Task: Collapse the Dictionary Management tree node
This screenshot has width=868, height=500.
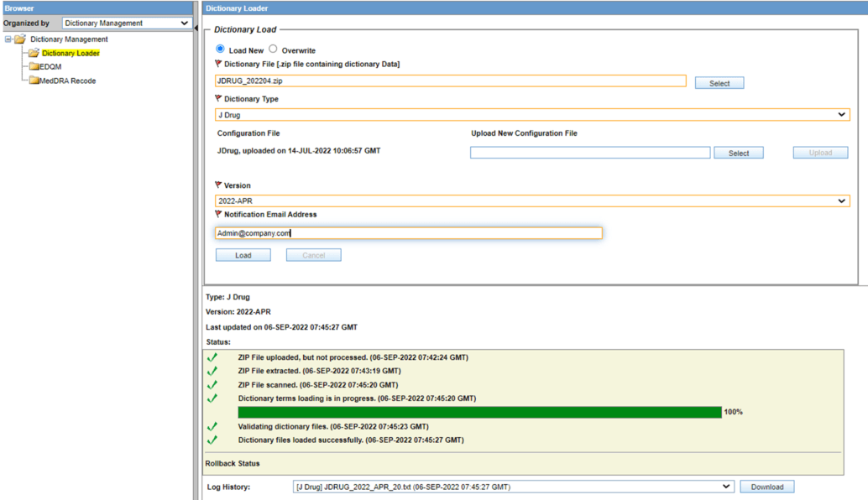Action: [x=7, y=38]
